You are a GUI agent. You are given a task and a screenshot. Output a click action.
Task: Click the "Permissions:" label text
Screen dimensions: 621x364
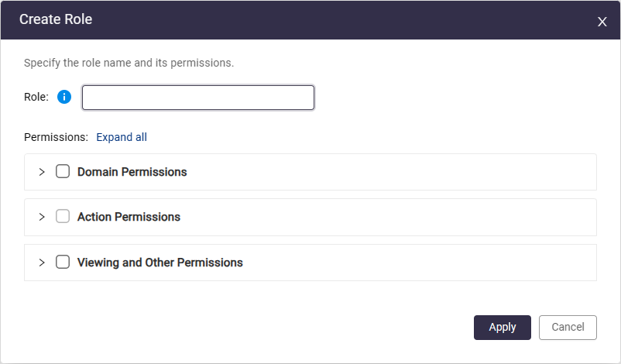pos(56,137)
